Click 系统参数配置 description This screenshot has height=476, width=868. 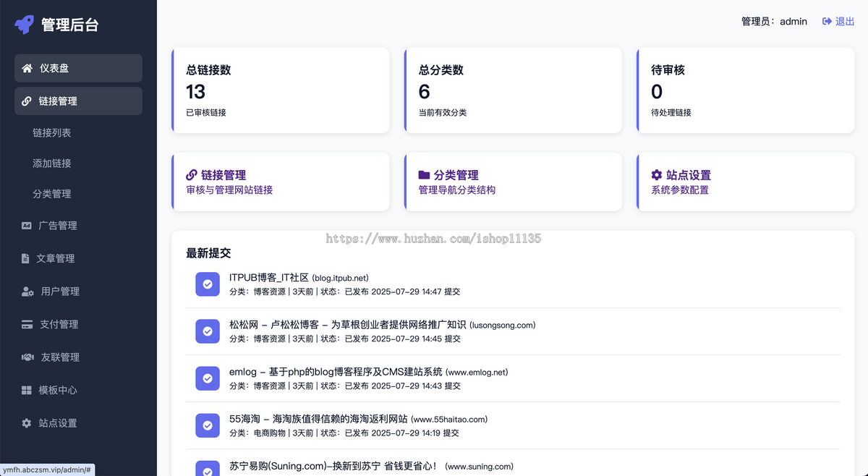pos(680,190)
